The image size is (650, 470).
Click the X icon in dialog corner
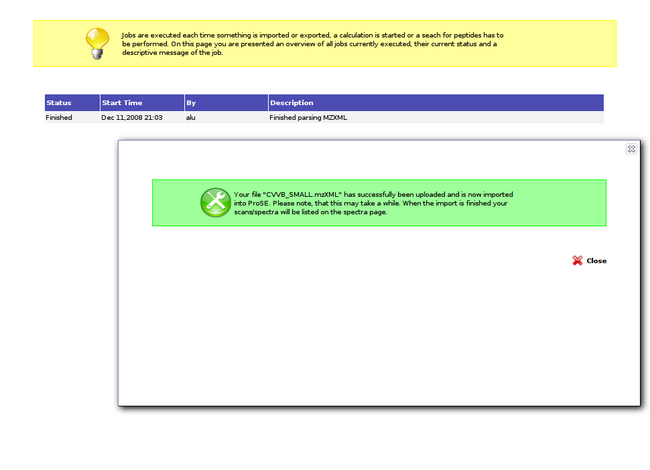pyautogui.click(x=631, y=149)
